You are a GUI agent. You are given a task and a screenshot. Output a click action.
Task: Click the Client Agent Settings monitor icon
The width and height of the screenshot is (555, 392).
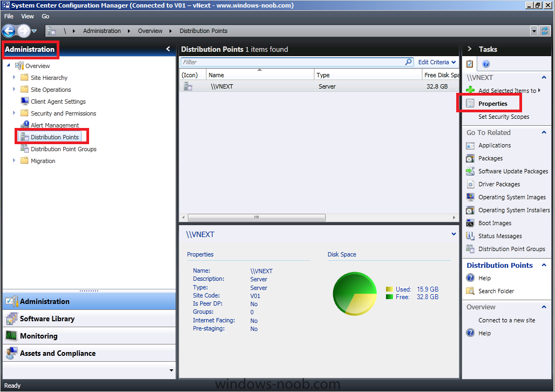pyautogui.click(x=24, y=102)
